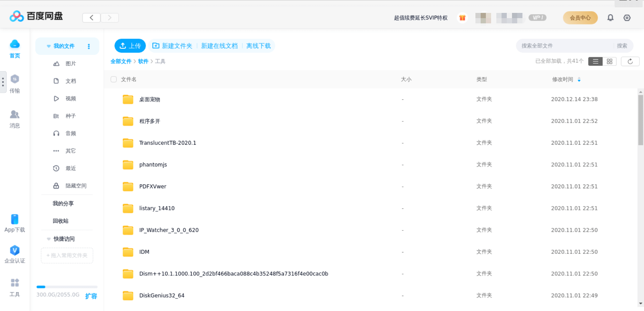Click the 大小 column header

point(406,79)
